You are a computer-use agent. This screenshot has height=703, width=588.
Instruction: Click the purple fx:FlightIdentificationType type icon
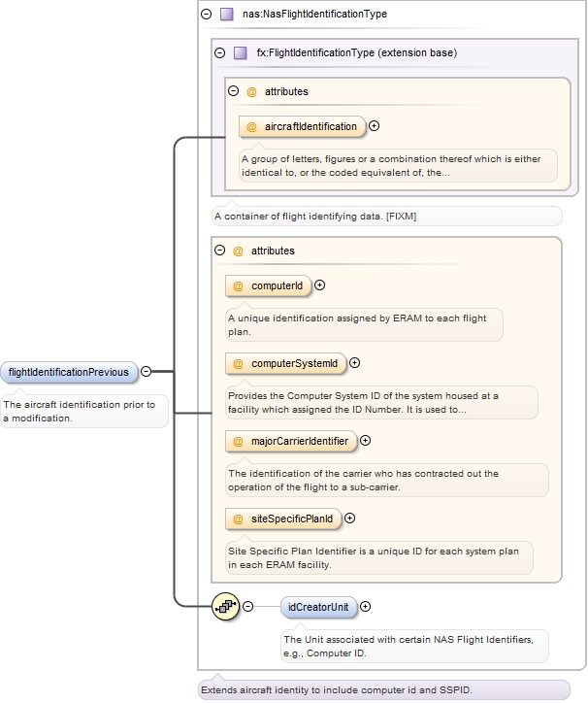pos(241,52)
